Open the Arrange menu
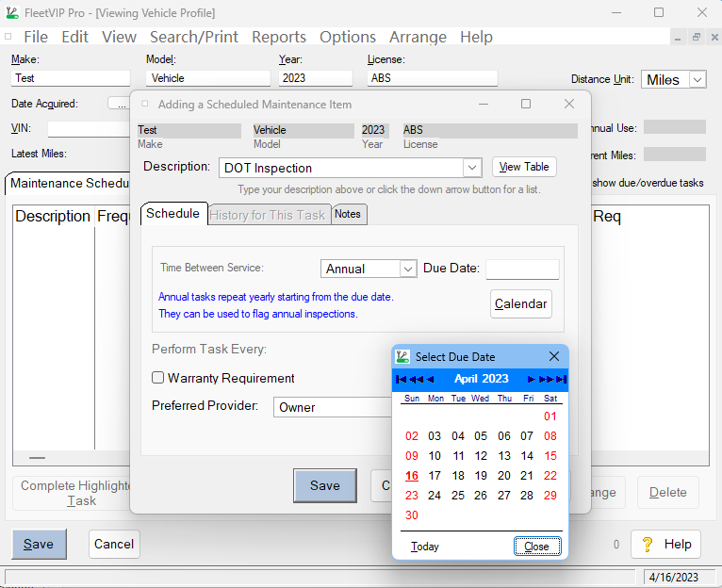This screenshot has width=722, height=588. (x=418, y=37)
